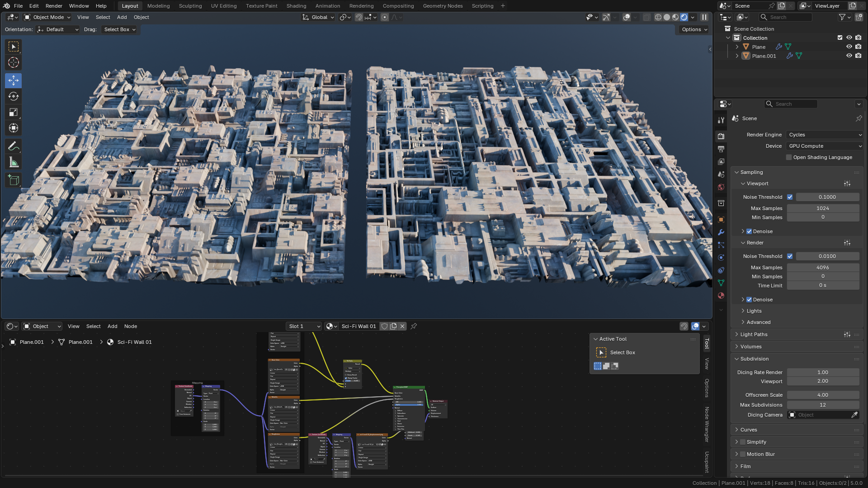Switch to the Shading workspace tab
The image size is (868, 488).
point(296,6)
